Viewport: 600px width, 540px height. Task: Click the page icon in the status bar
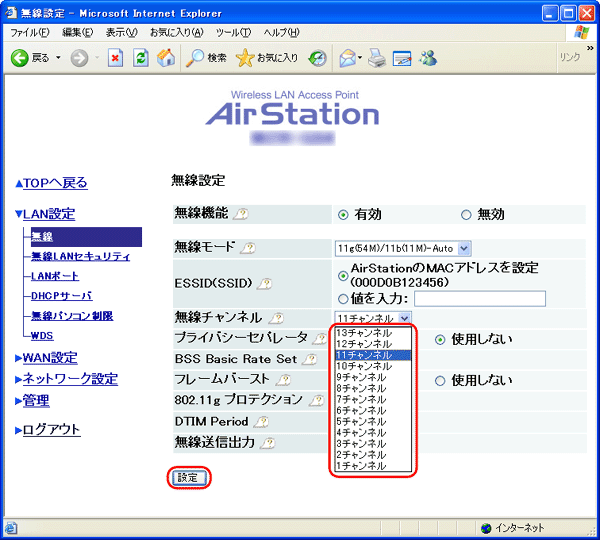click(11, 528)
